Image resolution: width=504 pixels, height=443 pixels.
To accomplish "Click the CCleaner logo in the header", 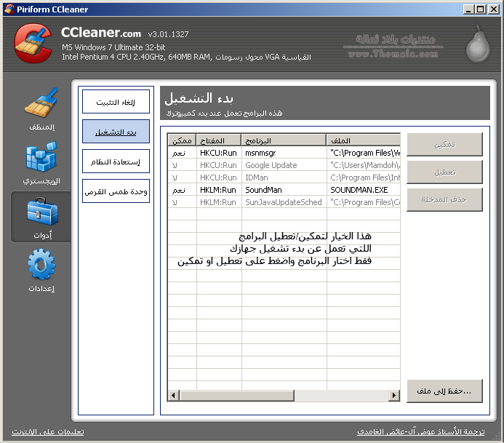I will point(33,43).
